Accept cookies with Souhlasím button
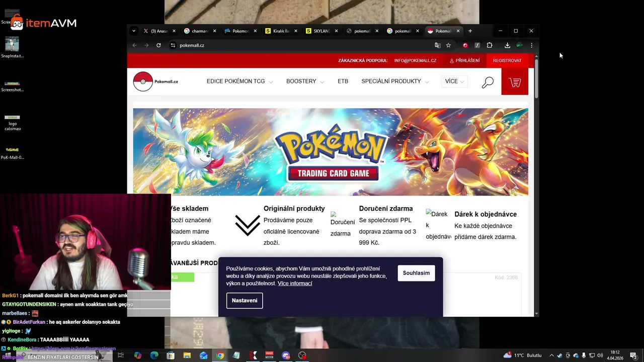The height and width of the screenshot is (362, 644). click(416, 273)
